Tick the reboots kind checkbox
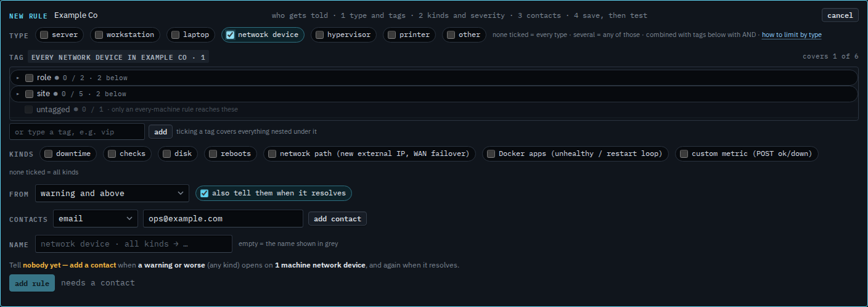Image resolution: width=868 pixels, height=307 pixels. [213, 154]
